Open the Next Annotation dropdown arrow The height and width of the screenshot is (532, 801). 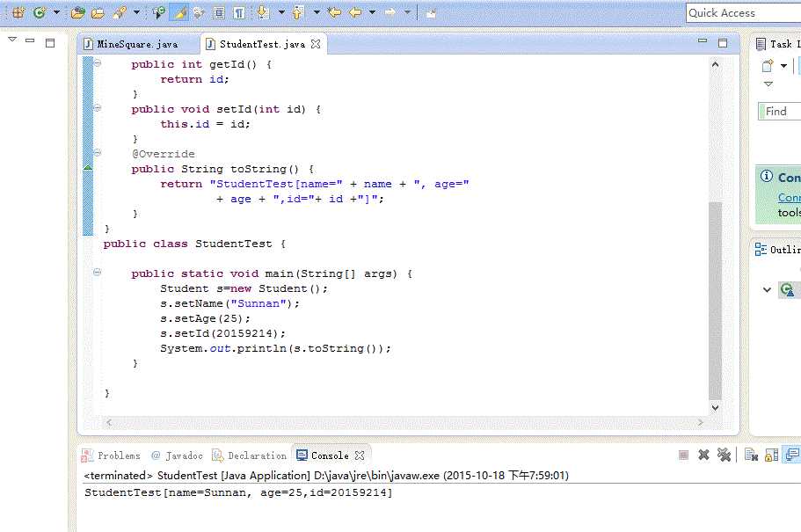pyautogui.click(x=281, y=12)
